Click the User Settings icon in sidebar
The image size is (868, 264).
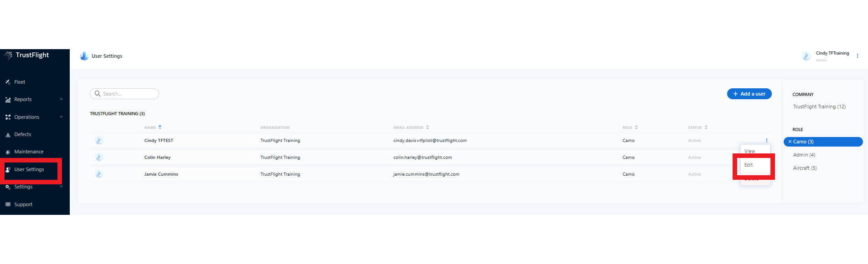click(8, 170)
